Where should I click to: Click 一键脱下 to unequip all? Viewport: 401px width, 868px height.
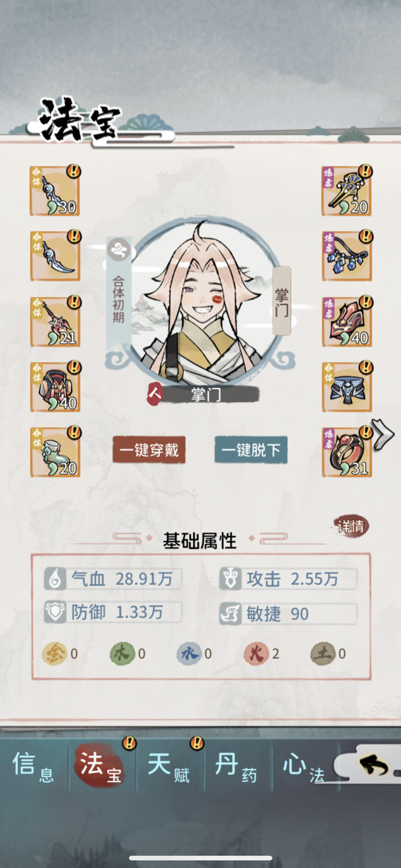[251, 450]
